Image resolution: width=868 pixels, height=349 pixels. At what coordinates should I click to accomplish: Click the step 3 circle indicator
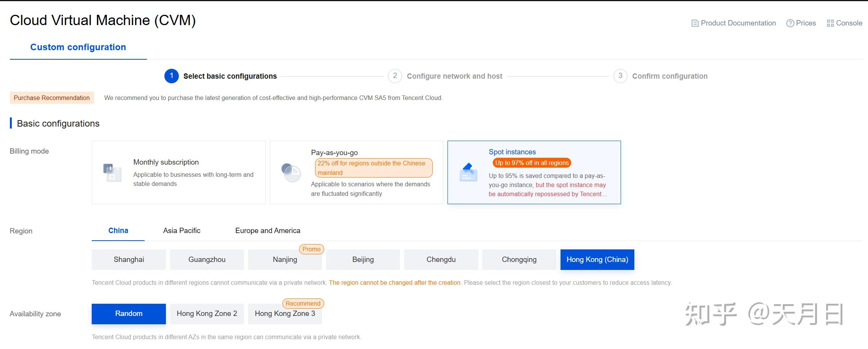point(620,76)
